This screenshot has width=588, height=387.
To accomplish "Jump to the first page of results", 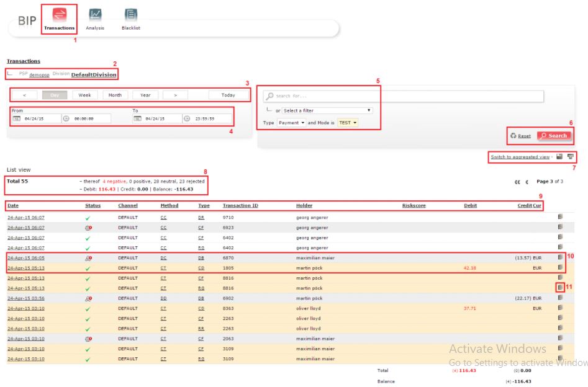I will (517, 182).
